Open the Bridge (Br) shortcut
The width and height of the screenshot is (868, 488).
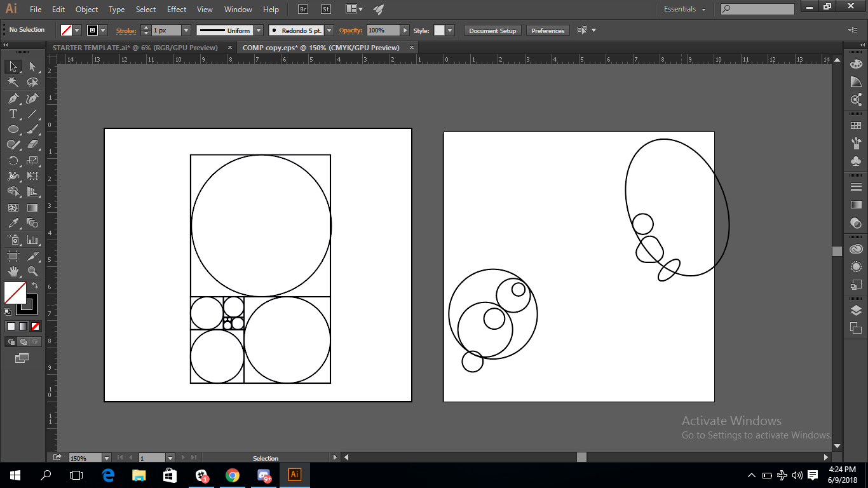[x=303, y=10]
